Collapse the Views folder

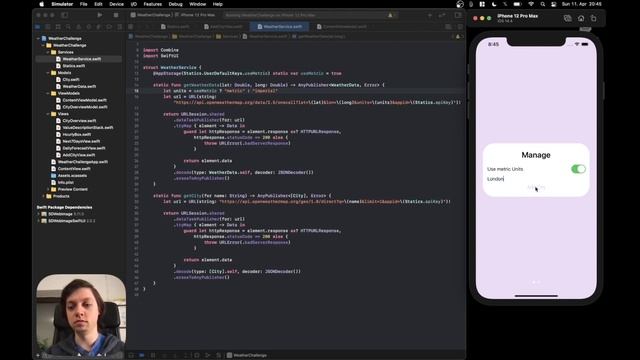click(x=48, y=114)
